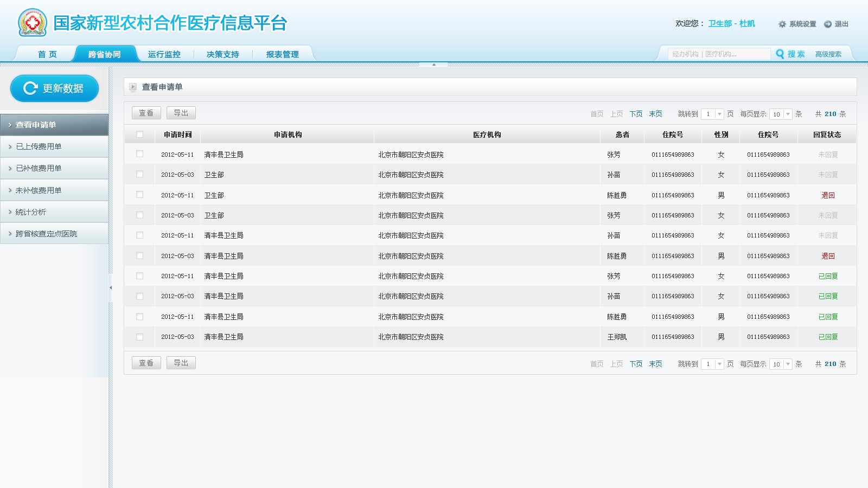Check the row for 陈胜勇 from 卫生部

(x=139, y=195)
